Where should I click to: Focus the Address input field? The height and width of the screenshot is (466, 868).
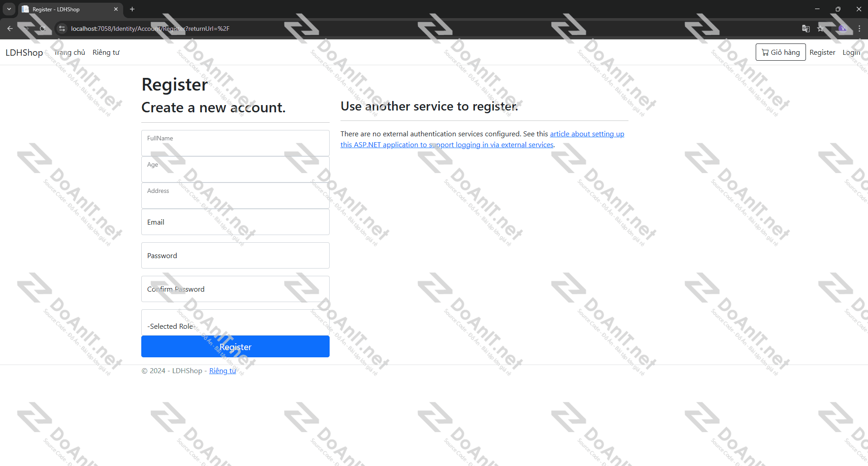click(x=235, y=196)
